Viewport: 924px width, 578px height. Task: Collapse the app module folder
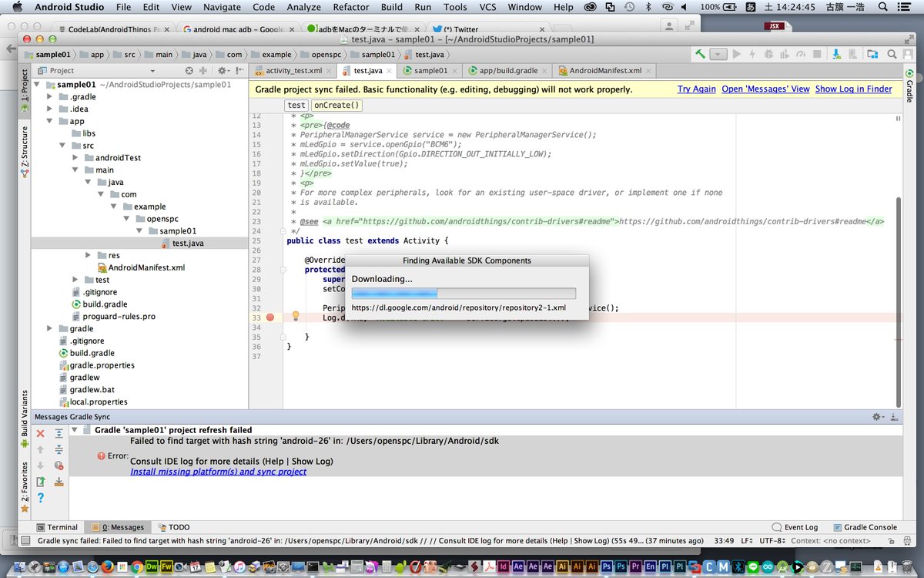point(51,121)
